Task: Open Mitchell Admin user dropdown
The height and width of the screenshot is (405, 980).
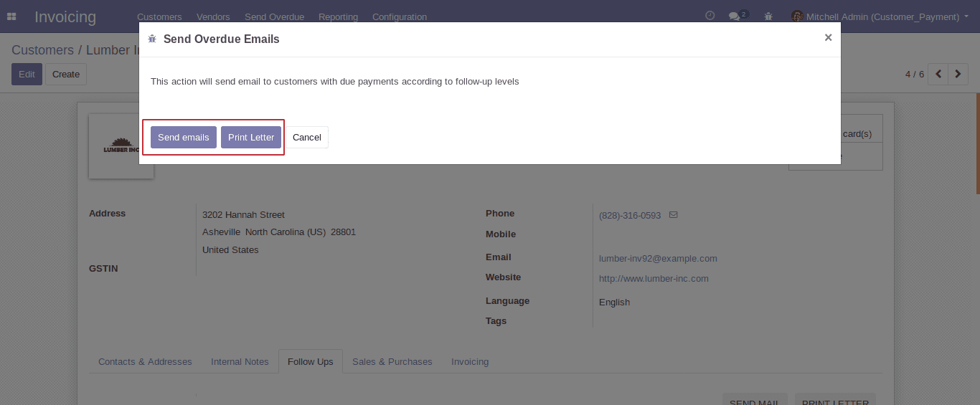Action: pyautogui.click(x=880, y=16)
